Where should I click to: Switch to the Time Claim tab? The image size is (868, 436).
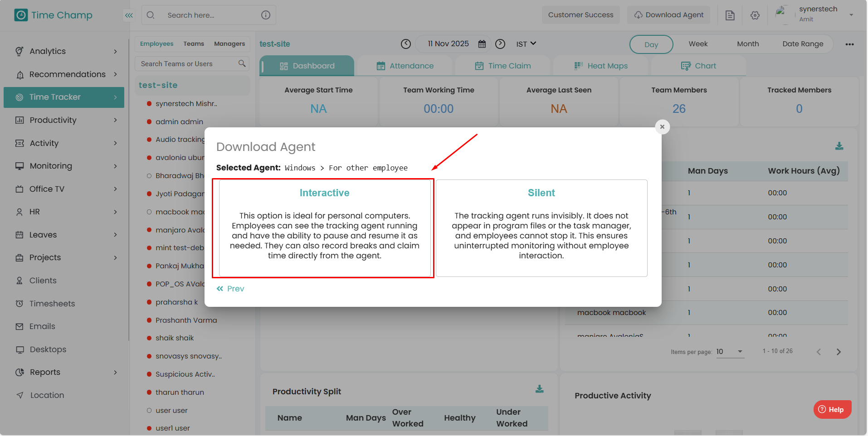point(502,66)
